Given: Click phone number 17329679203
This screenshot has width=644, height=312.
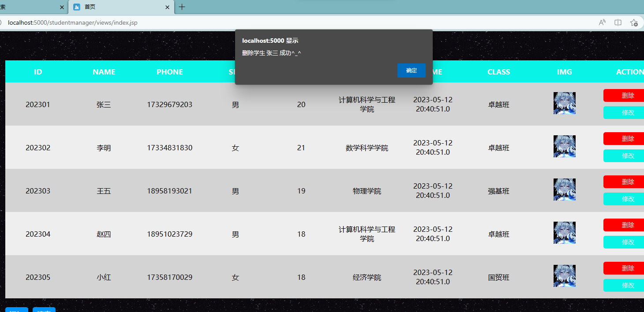Looking at the screenshot, I should (170, 104).
